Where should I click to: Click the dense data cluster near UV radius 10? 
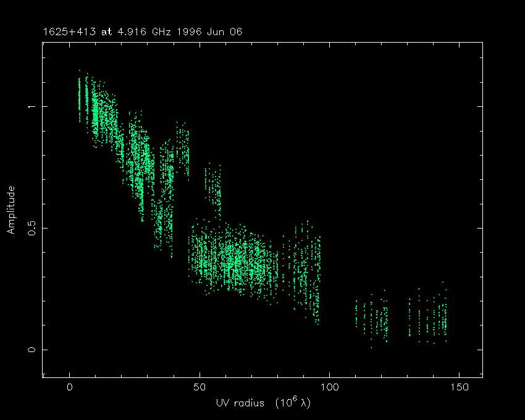[96, 114]
